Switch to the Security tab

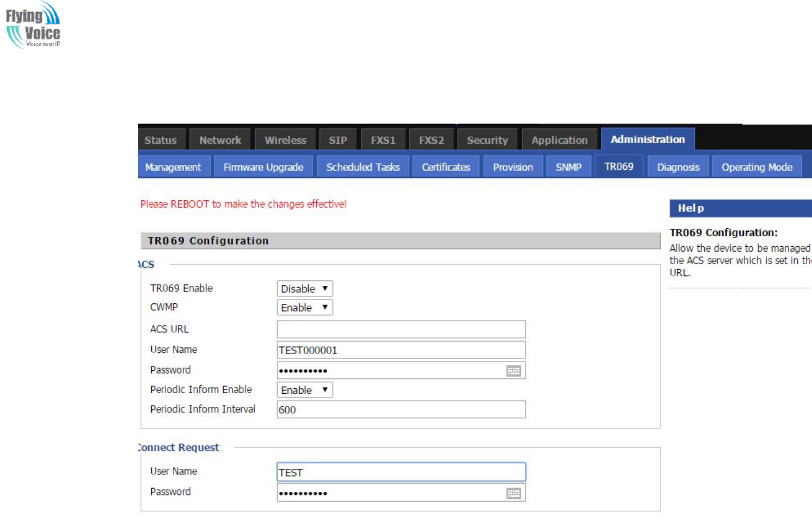[x=488, y=140]
